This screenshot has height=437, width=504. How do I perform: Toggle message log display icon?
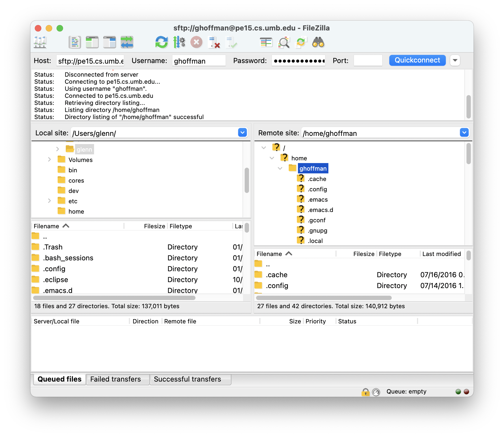[x=74, y=42]
